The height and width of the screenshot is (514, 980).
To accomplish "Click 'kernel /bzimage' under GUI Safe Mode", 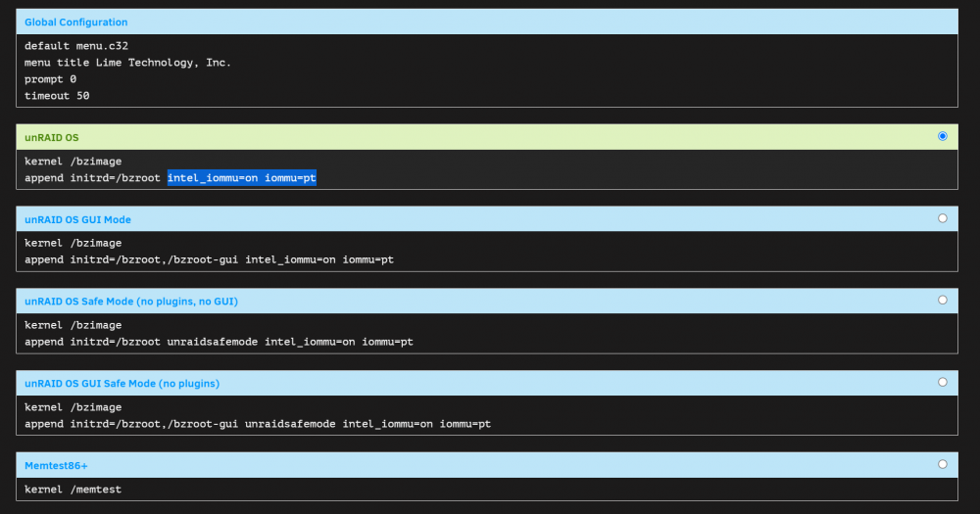I will click(73, 407).
